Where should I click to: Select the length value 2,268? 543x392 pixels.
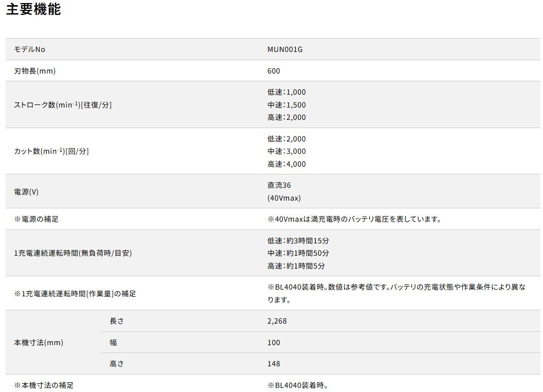(x=277, y=321)
